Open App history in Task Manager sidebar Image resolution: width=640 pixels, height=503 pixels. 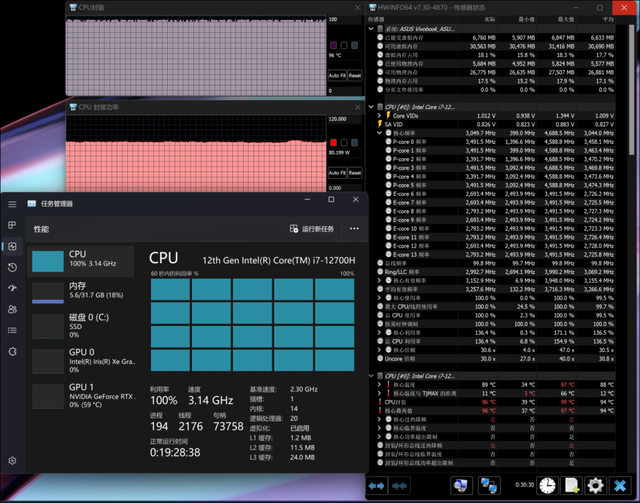pyautogui.click(x=12, y=267)
